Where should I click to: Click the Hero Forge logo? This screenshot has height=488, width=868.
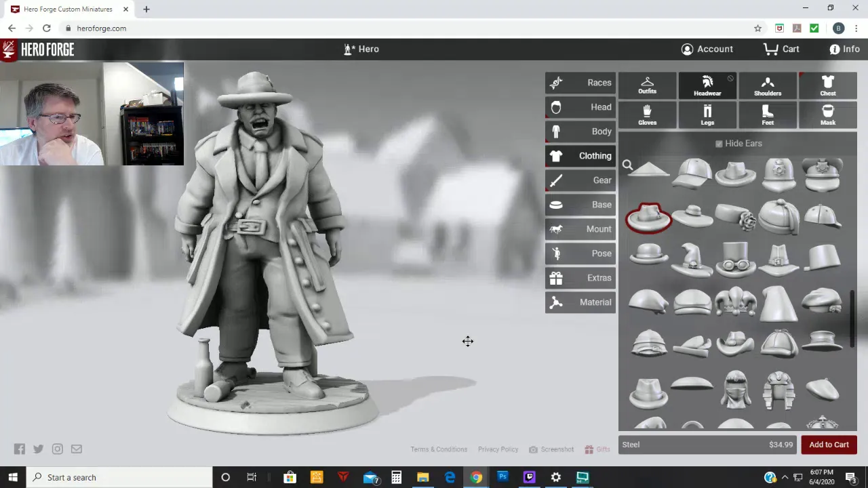[38, 49]
